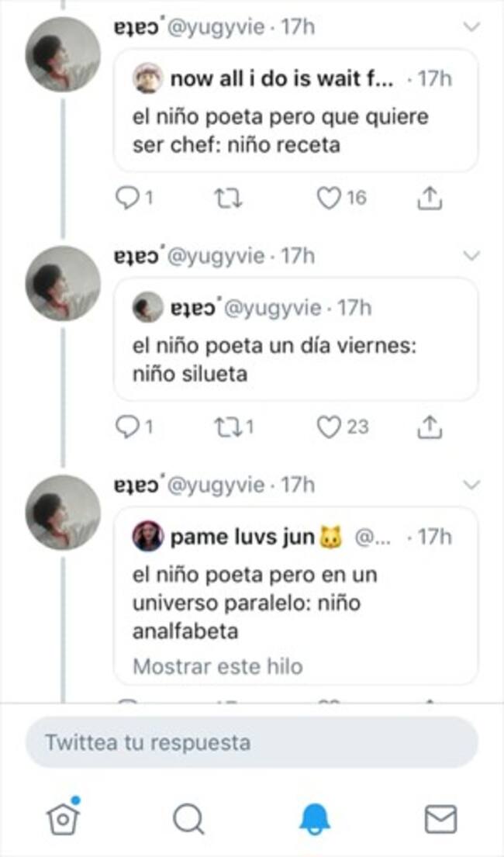Tap the Twittea tu respuesta input field
The height and width of the screenshot is (857, 504).
point(252,742)
